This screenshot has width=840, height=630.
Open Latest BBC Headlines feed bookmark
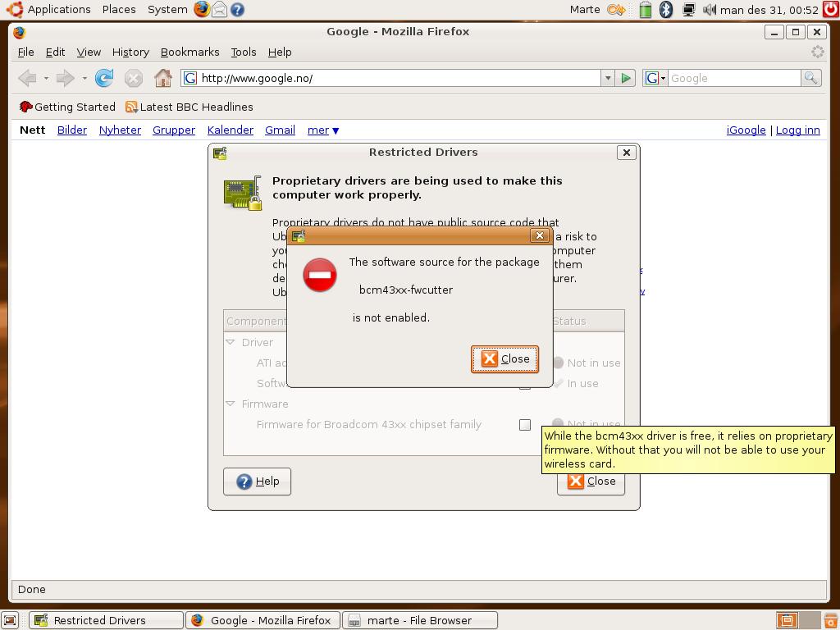click(x=189, y=107)
